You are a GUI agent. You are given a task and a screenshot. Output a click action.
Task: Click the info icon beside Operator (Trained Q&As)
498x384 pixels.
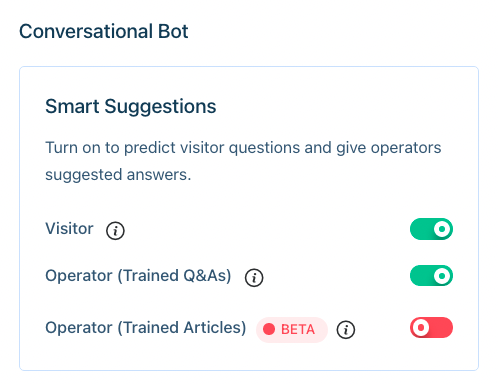click(x=254, y=277)
